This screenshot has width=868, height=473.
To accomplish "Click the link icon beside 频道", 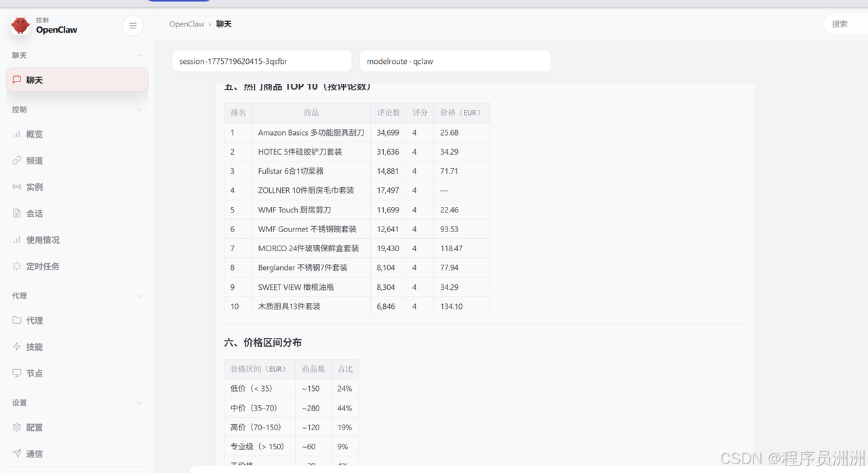I will pos(17,161).
